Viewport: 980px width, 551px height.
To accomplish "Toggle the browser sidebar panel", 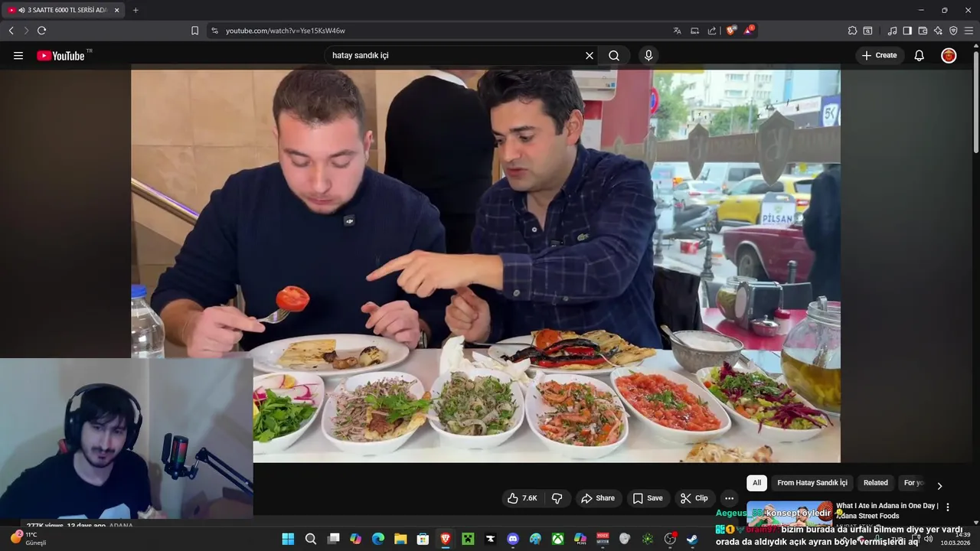I will click(x=907, y=31).
